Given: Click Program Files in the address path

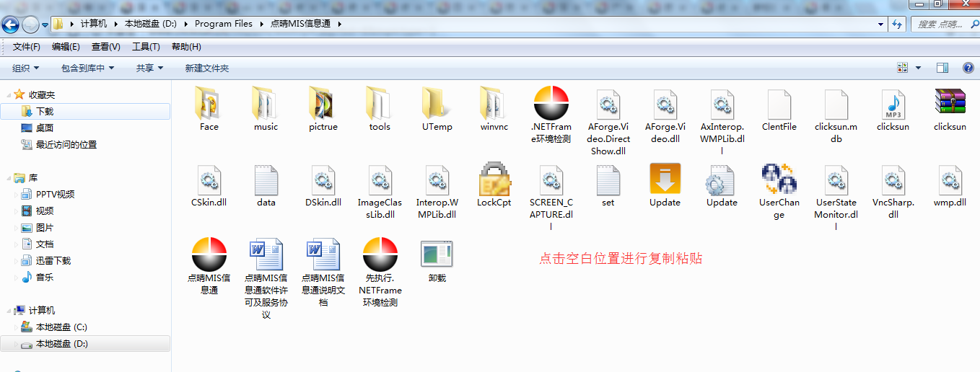Looking at the screenshot, I should [x=224, y=24].
